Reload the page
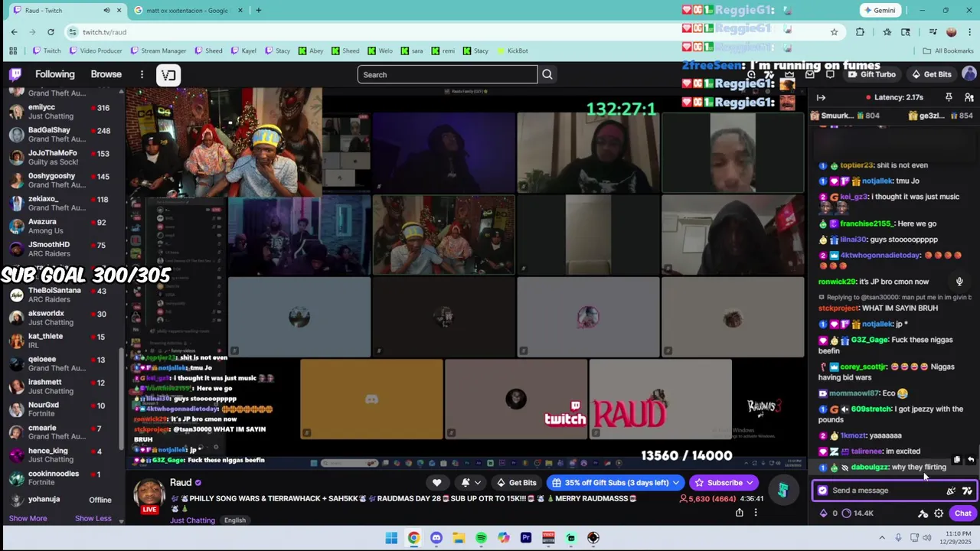Viewport: 980px width, 551px height. 51,31
